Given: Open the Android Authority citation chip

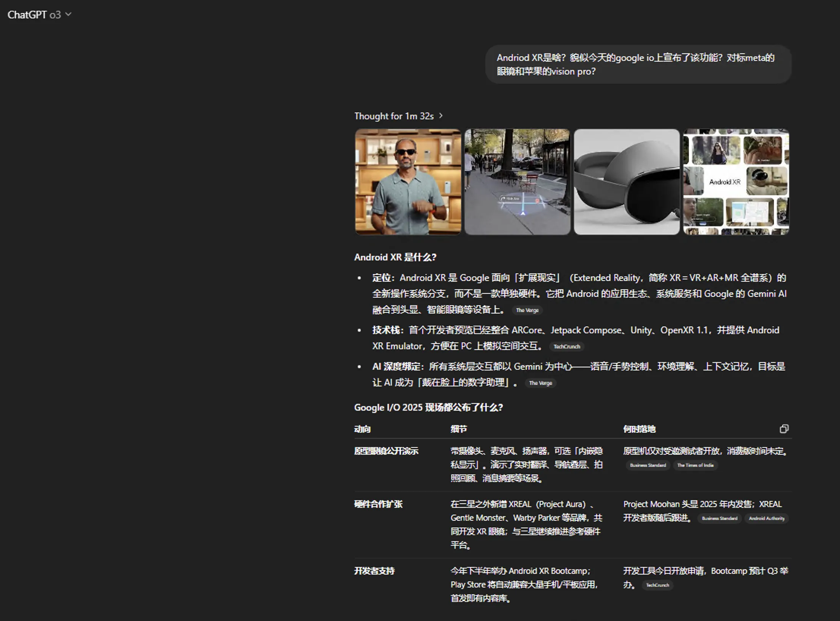Looking at the screenshot, I should pyautogui.click(x=767, y=518).
